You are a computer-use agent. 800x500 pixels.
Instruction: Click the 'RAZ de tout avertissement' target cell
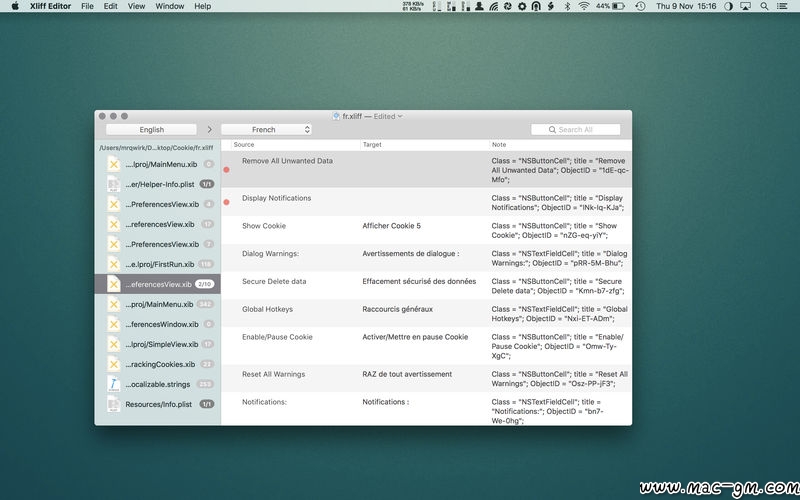407,374
